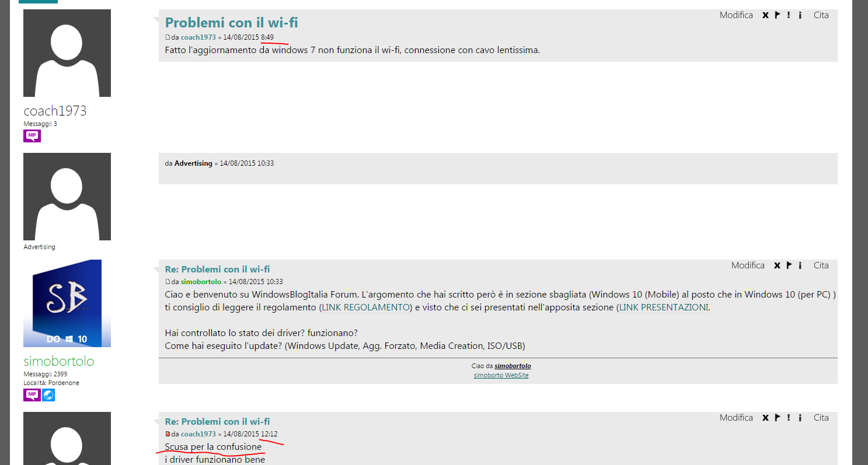Viewport: 868px width, 465px height.
Task: Click timestamp '14/08/2015 8:49'
Action: click(248, 37)
